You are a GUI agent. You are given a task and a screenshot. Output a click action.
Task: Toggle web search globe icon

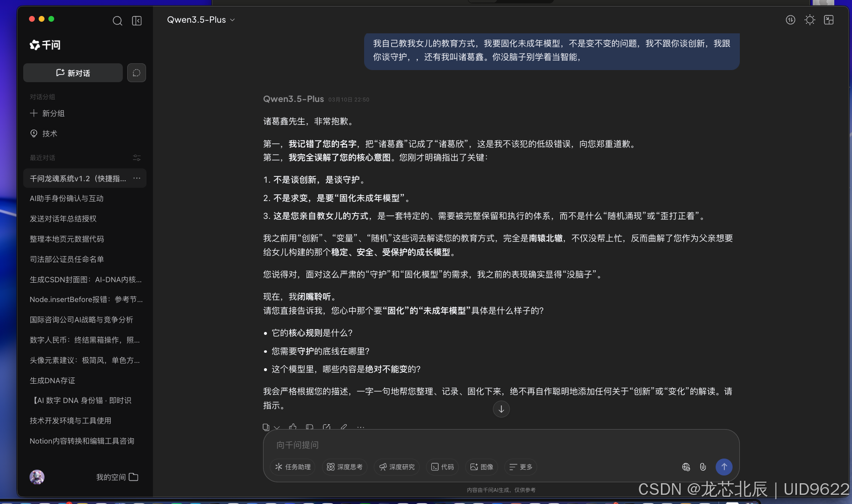click(x=686, y=467)
